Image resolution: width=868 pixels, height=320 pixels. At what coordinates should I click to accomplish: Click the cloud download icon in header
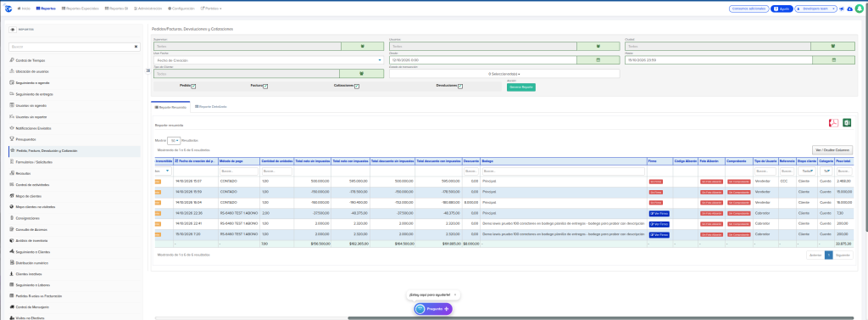(x=850, y=8)
